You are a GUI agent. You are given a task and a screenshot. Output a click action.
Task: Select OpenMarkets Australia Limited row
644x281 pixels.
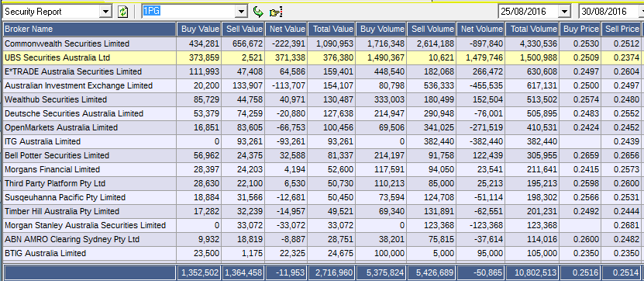coord(322,127)
